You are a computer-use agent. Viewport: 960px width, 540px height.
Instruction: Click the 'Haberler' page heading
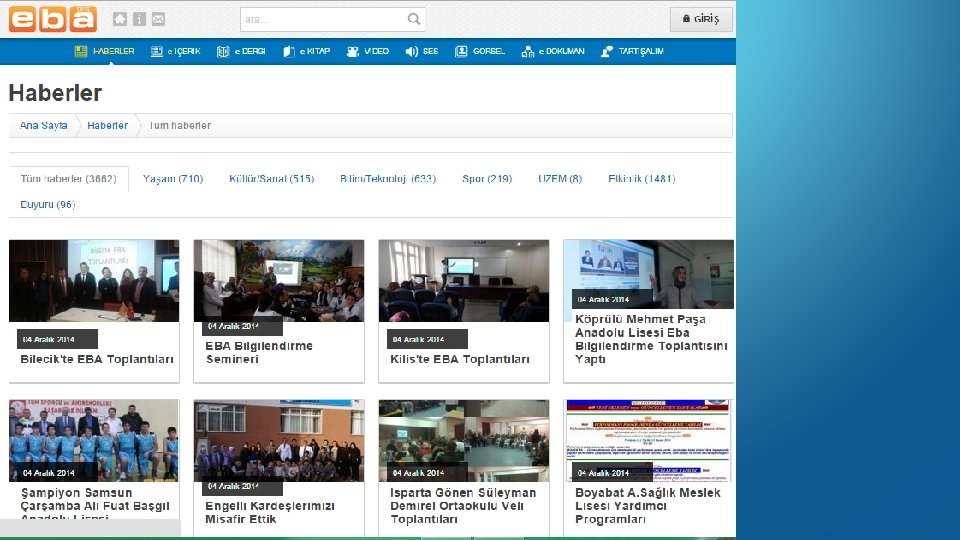pyautogui.click(x=55, y=93)
